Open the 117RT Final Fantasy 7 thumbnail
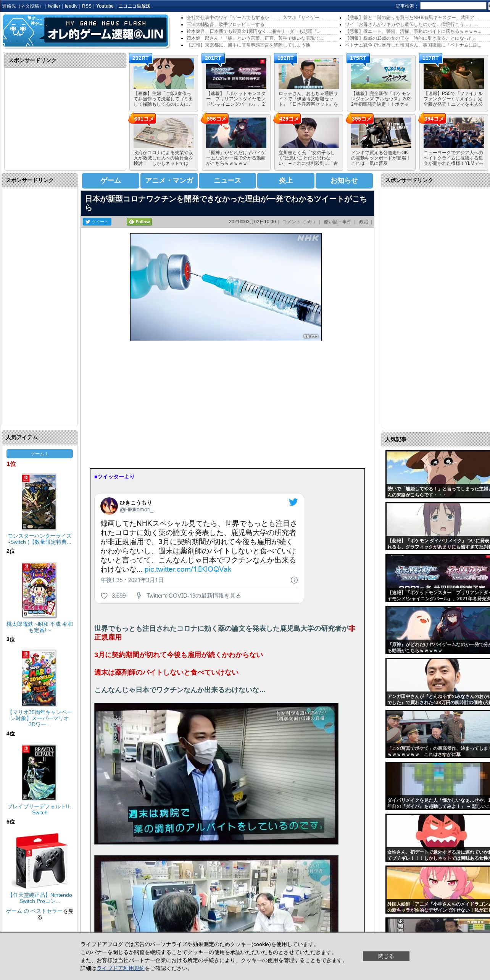 pos(454,74)
